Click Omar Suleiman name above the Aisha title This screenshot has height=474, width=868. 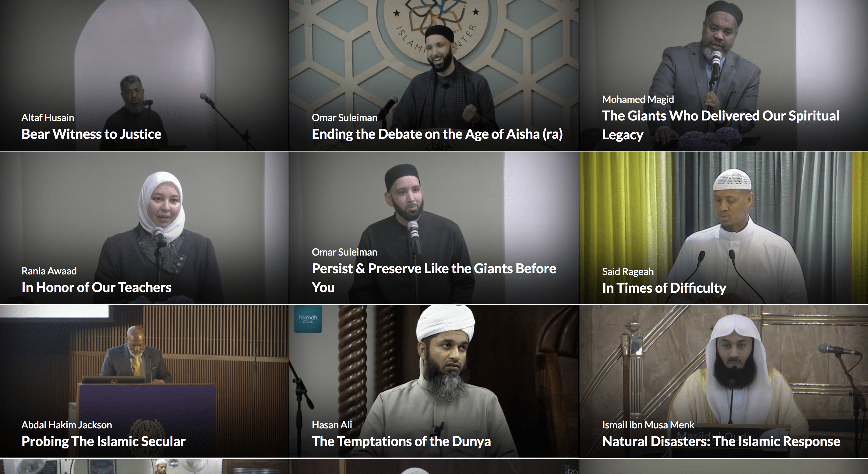(344, 117)
